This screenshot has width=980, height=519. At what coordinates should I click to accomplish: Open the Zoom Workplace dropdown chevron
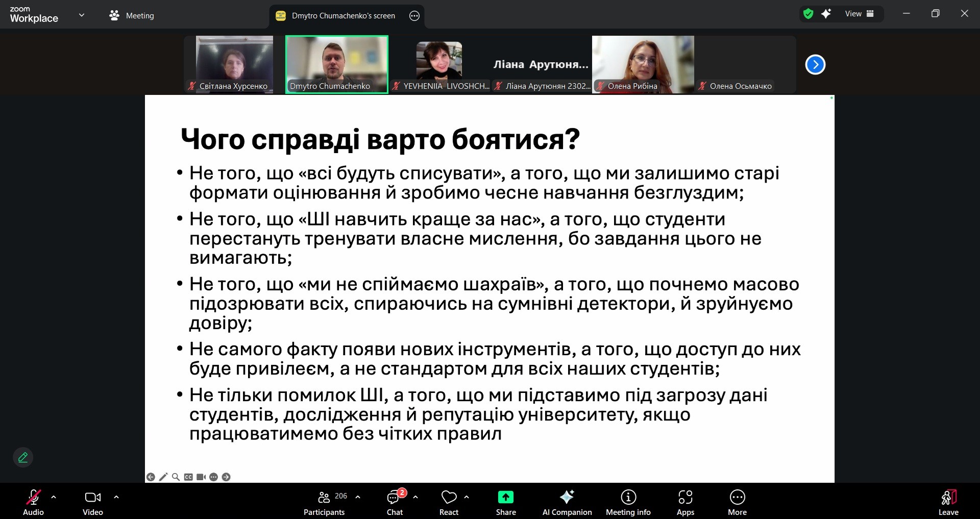(x=82, y=15)
